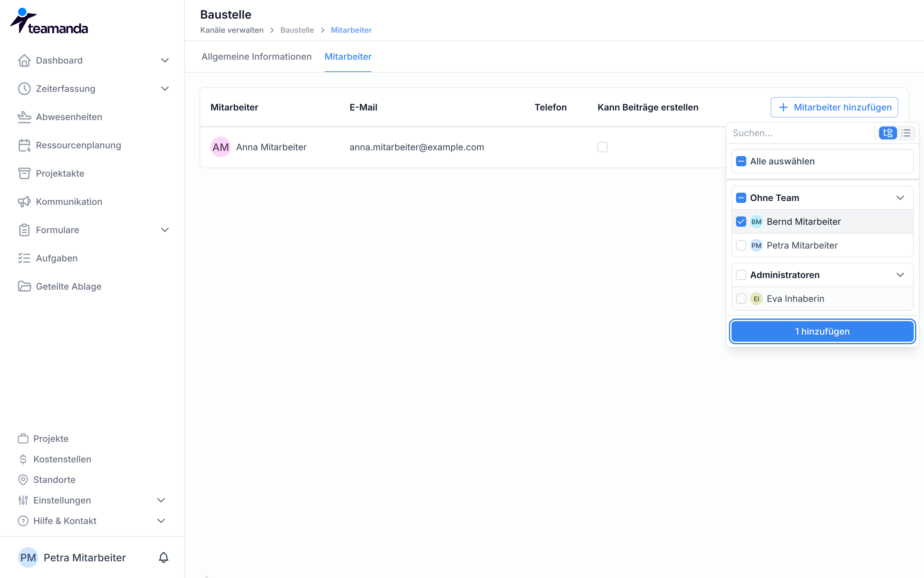This screenshot has width=924, height=578.
Task: Open Kostenstellen dollar icon
Action: point(23,459)
